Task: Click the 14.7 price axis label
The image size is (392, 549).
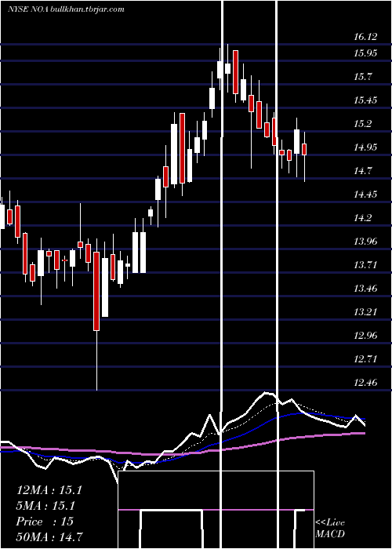Action: click(362, 171)
